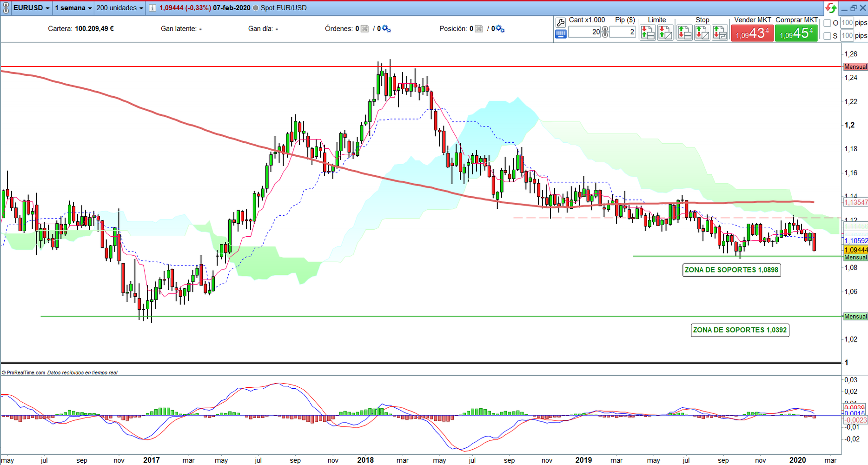Click the ProRealTime.com copyright text
The image size is (868, 465).
pyautogui.click(x=23, y=372)
